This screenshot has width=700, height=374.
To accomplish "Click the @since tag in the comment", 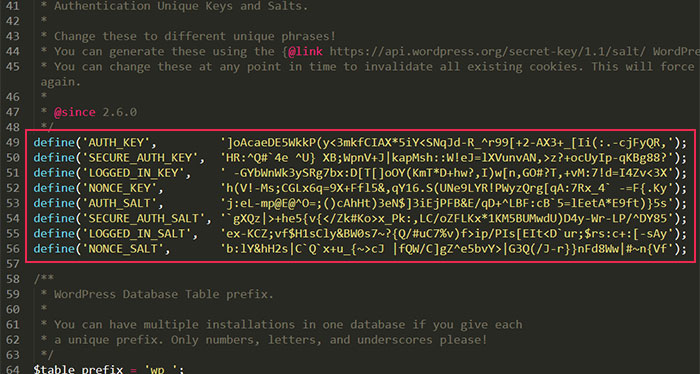I will coord(75,112).
